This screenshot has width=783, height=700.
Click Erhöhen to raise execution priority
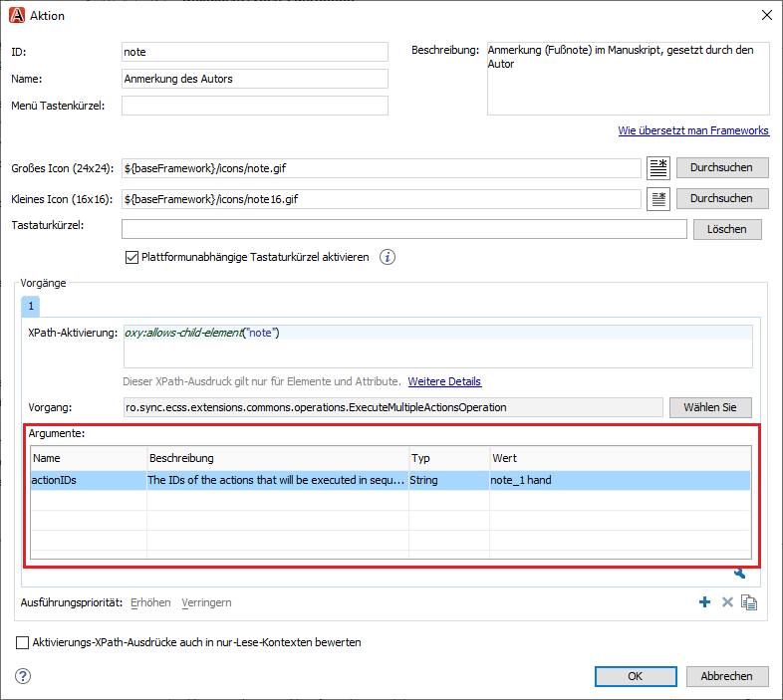150,602
